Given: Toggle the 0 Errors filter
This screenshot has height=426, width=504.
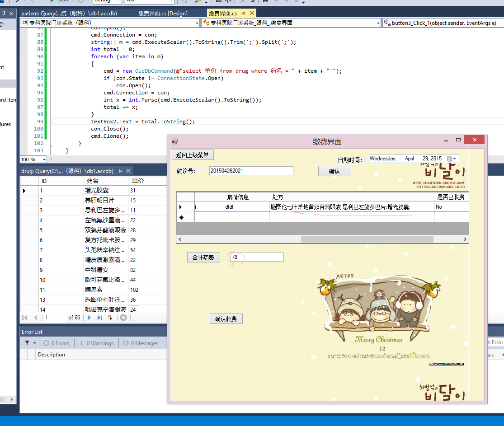Looking at the screenshot, I should [56, 343].
